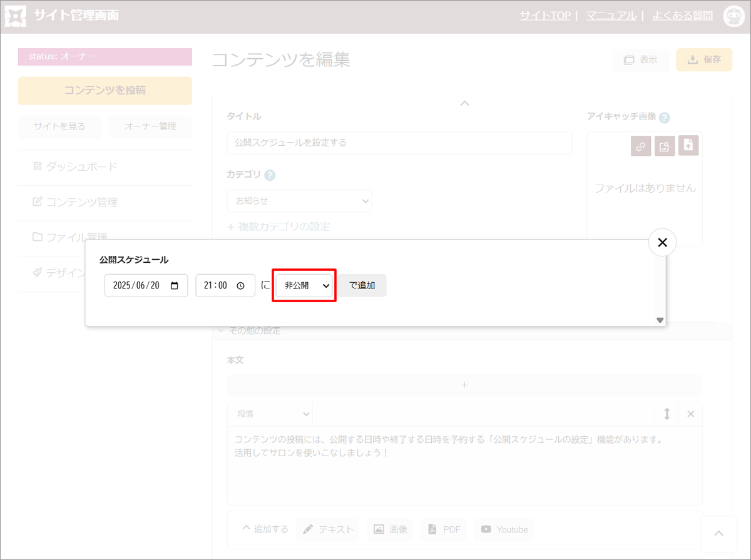Viewport: 751px width, 560px height.
Task: Close the 公開スケジュール popup
Action: (x=662, y=243)
